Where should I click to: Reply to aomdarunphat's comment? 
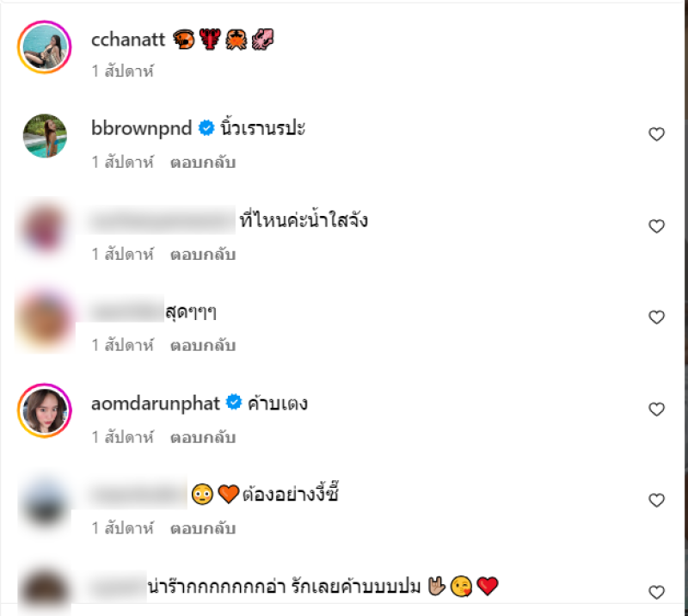202,437
